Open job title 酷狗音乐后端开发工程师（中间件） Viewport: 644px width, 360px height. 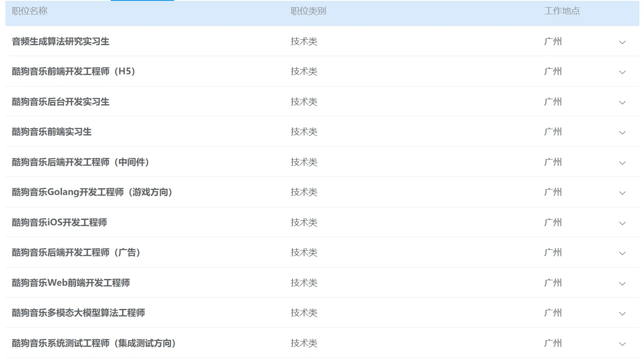(81, 162)
